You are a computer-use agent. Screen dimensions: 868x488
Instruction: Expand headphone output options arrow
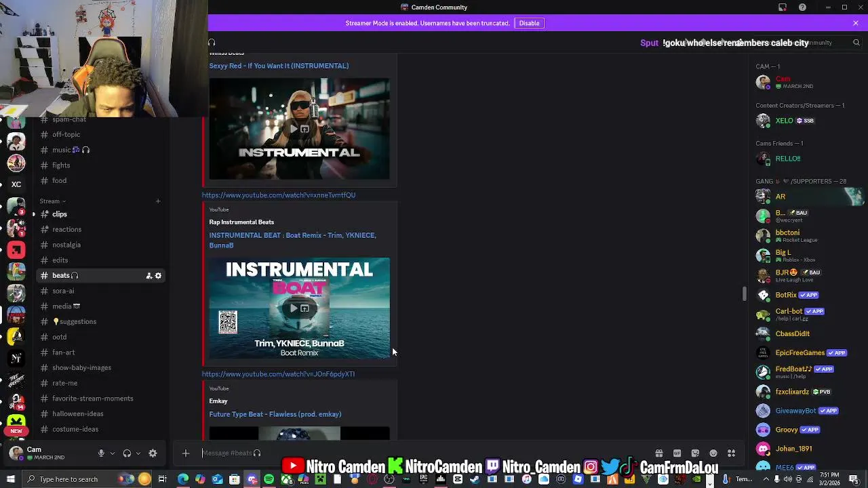pyautogui.click(x=138, y=453)
